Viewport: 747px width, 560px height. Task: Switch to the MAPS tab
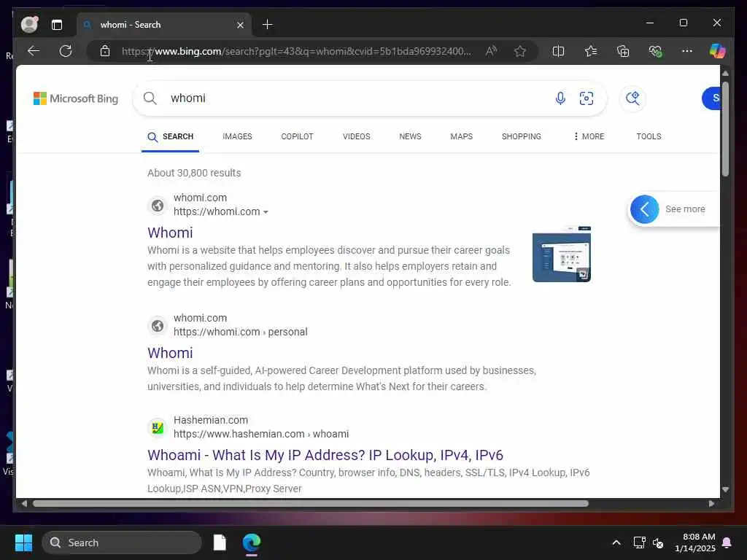462,136
